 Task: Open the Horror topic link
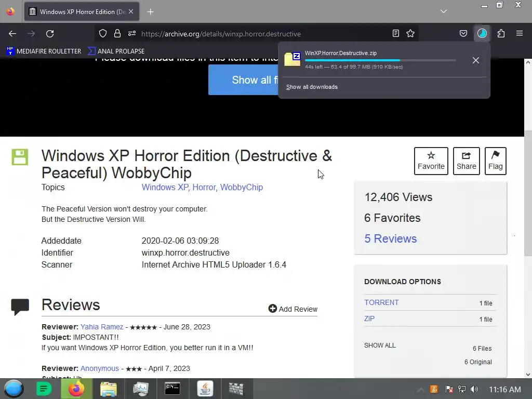(x=204, y=187)
